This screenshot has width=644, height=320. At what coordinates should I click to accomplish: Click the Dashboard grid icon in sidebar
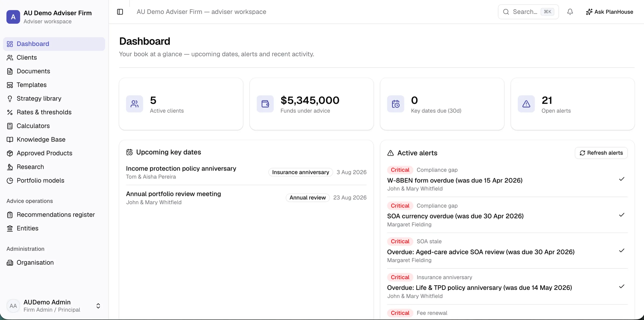point(10,44)
